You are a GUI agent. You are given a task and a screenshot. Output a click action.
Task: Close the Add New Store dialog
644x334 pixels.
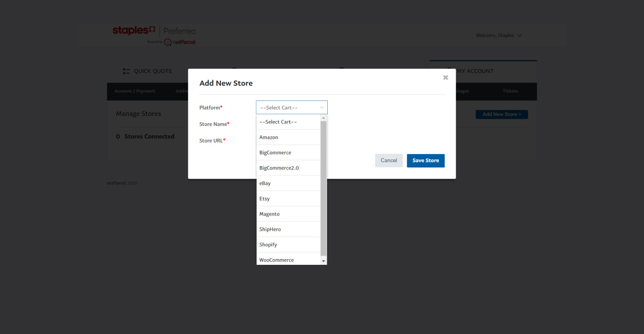tap(446, 77)
